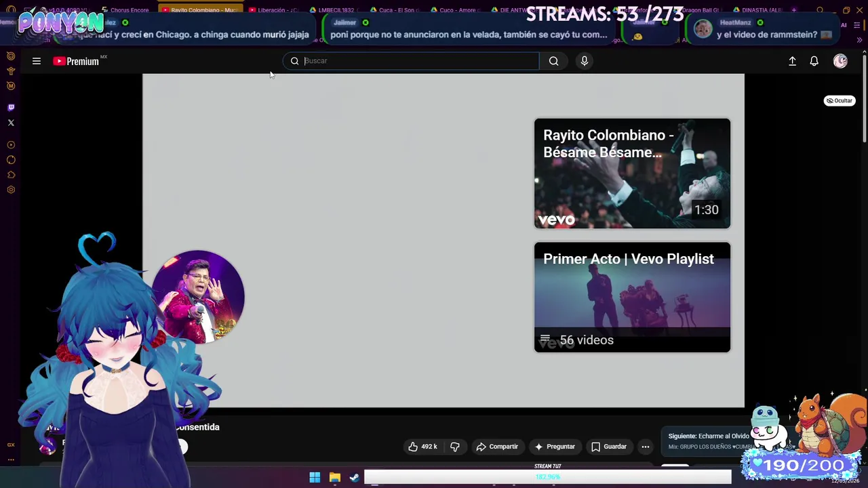This screenshot has height=488, width=868.
Task: Like the video with 492 k thumbs-up
Action: pyautogui.click(x=422, y=447)
